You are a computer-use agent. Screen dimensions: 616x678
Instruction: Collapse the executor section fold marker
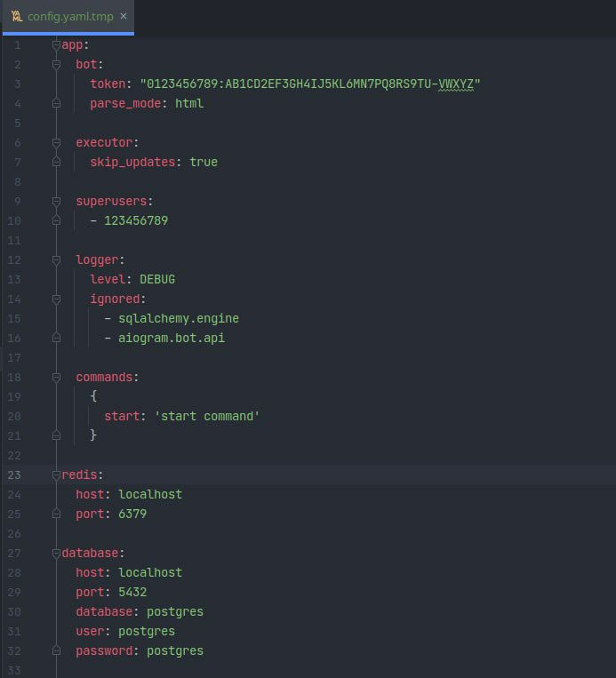point(56,143)
